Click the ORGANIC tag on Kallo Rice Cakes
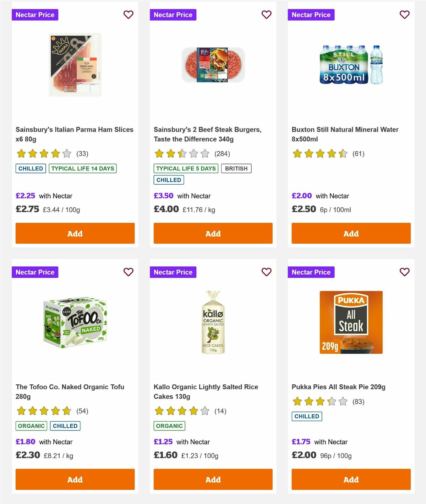This screenshot has width=426, height=504. [169, 426]
